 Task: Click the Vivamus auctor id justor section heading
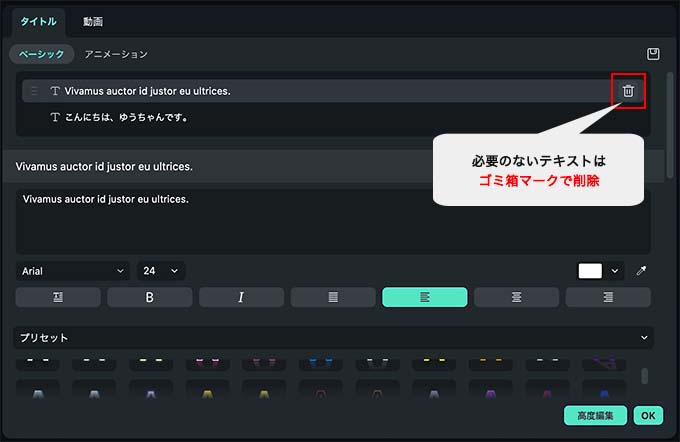pyautogui.click(x=104, y=167)
